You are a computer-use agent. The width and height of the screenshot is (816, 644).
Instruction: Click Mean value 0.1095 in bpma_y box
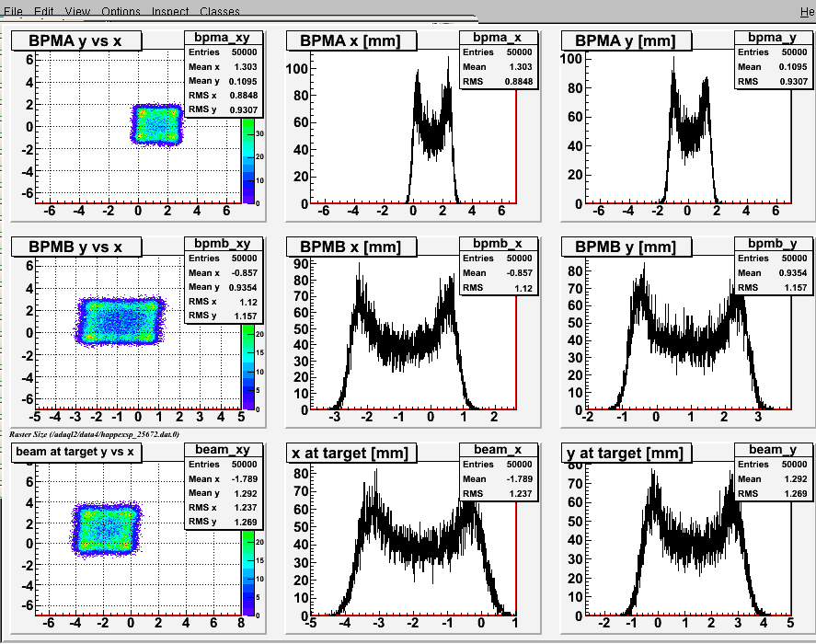[793, 66]
